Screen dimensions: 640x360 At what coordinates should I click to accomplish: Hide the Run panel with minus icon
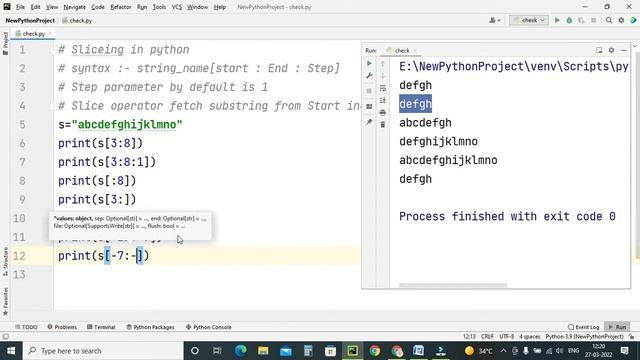[623, 50]
